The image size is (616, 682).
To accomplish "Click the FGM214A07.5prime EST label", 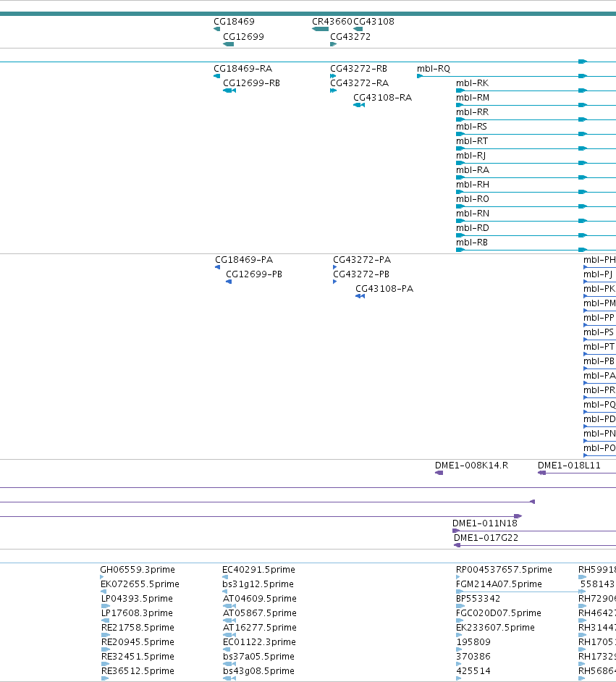I will click(x=499, y=584).
